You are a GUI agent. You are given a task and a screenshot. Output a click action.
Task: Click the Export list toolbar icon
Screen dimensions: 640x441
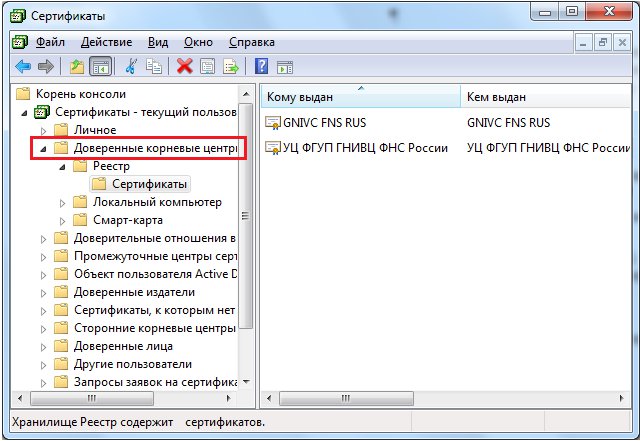coord(231,67)
